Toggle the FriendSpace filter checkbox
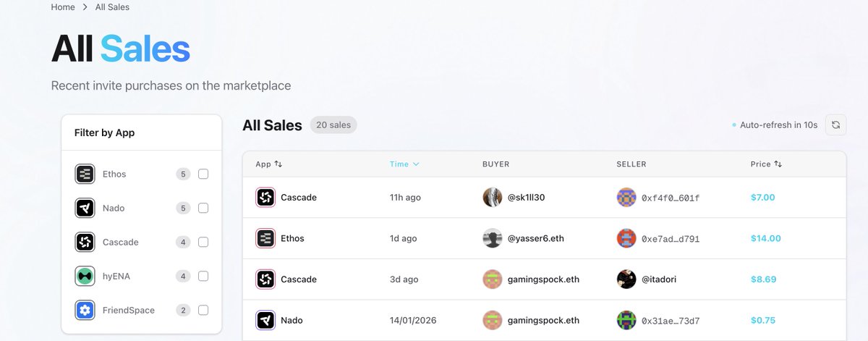Viewport: 868px width, 341px height. [203, 310]
